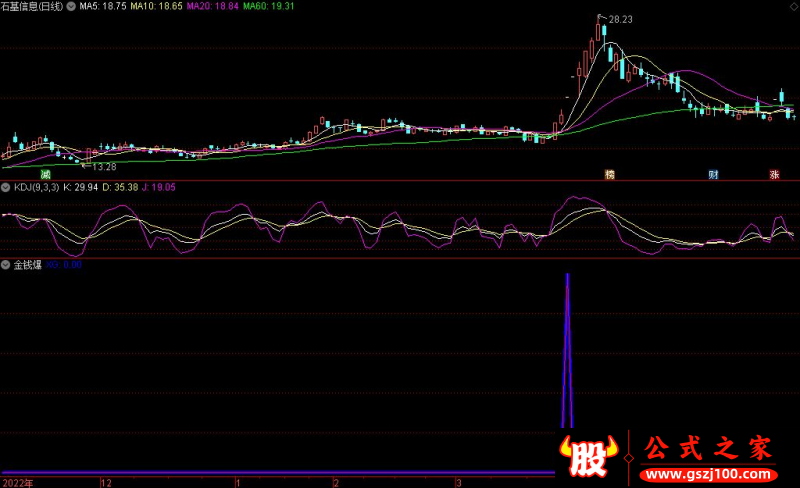Open the KDJ(9,3,3) indicator dropdown arrow
800x488 pixels.
pos(6,187)
